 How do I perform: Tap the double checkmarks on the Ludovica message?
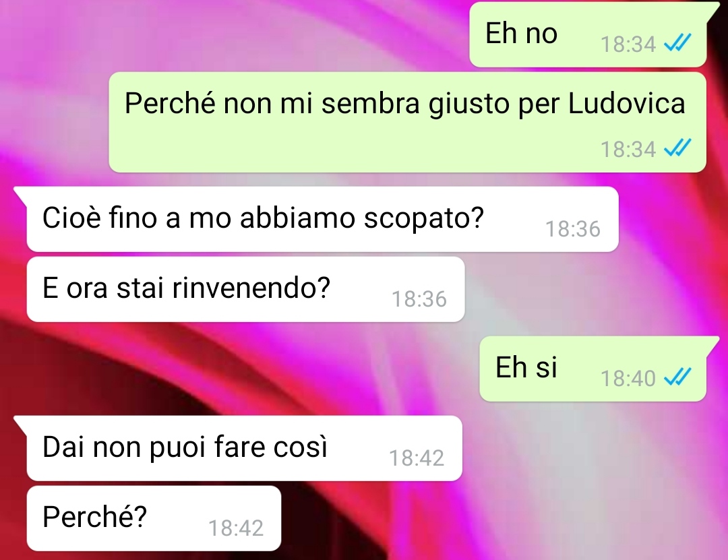coord(677,148)
